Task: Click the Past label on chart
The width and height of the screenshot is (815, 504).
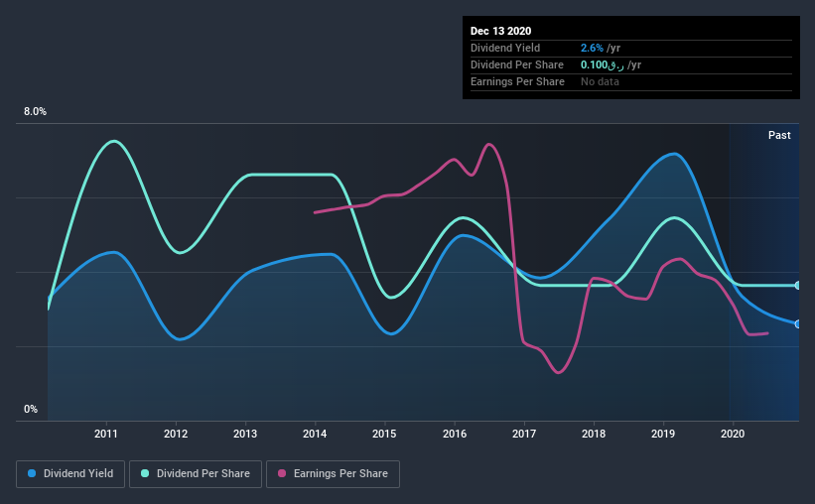Action: point(779,135)
